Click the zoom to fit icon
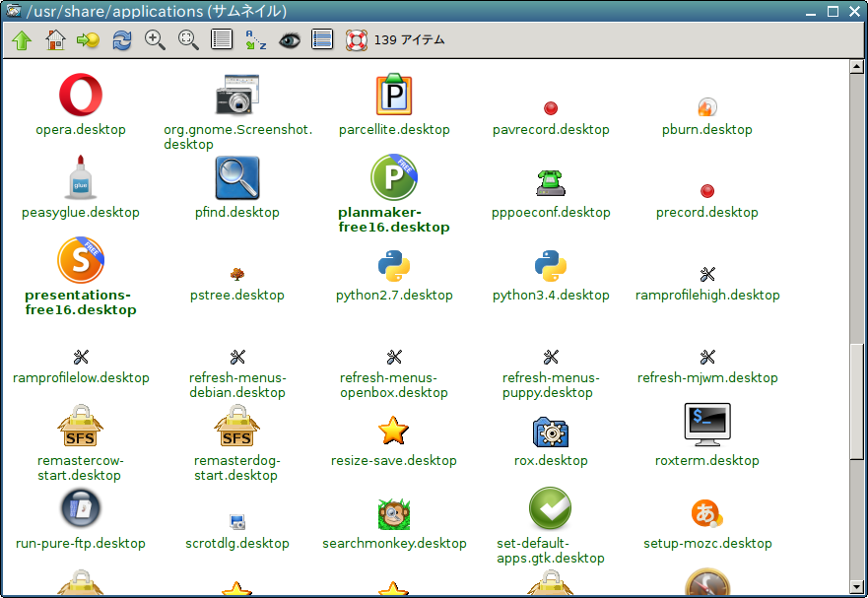 (188, 39)
